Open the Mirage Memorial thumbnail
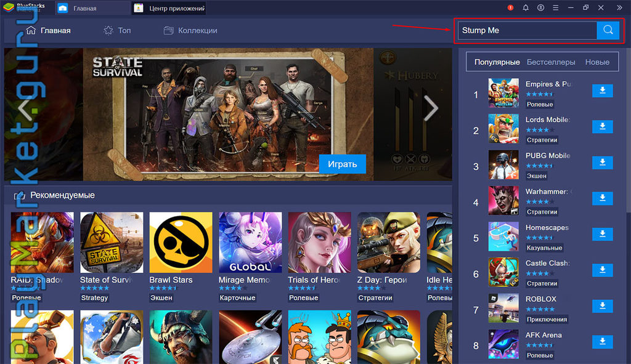 [250, 243]
